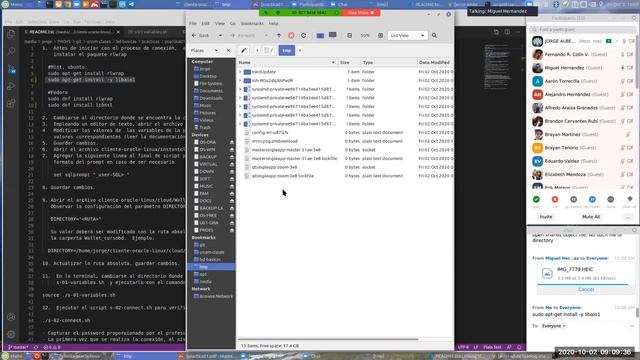
Task: Click the red no reaction icon
Action: coord(555,200)
